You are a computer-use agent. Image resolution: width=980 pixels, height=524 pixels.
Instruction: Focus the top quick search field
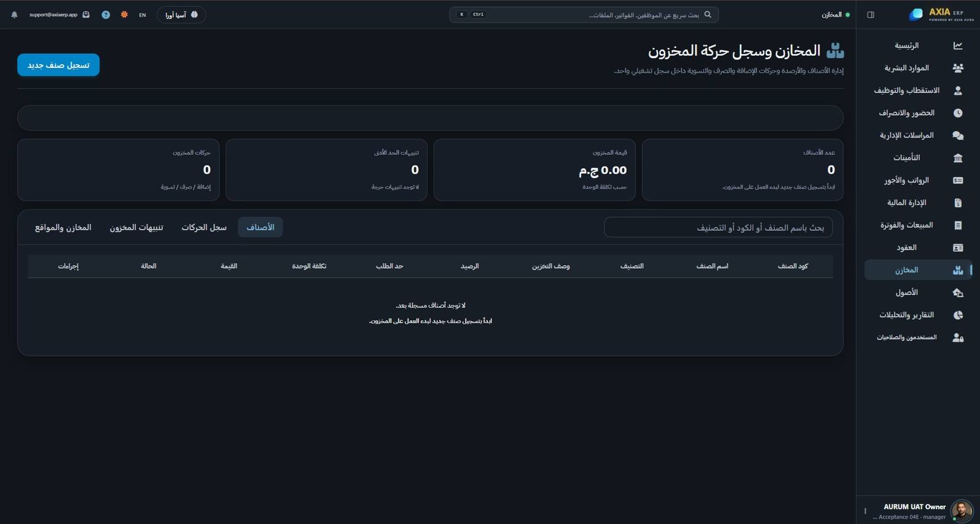(x=584, y=15)
